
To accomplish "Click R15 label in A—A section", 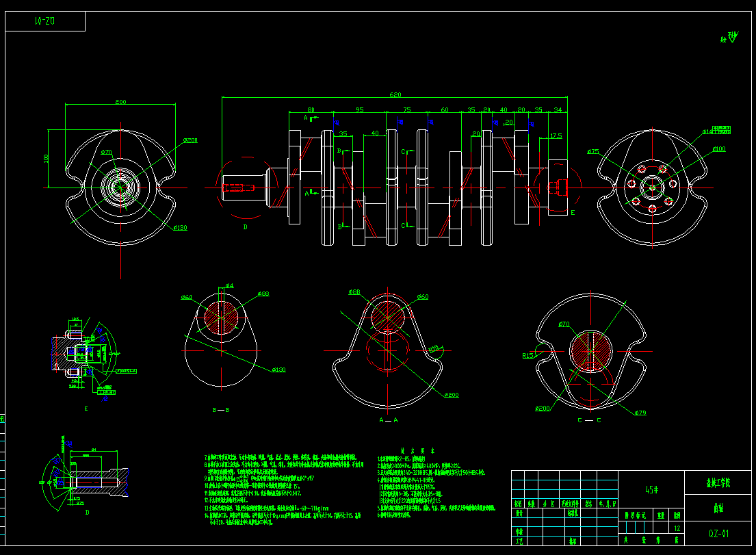I will point(434,348).
